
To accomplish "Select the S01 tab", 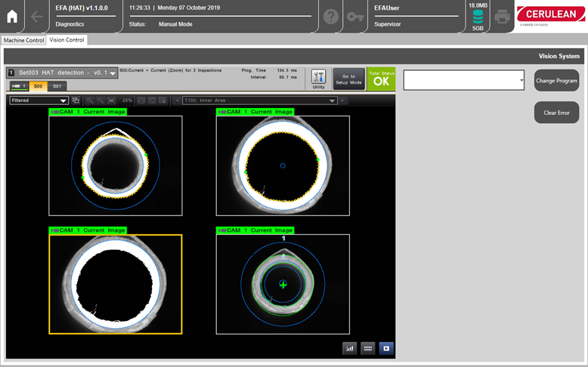I will (57, 86).
